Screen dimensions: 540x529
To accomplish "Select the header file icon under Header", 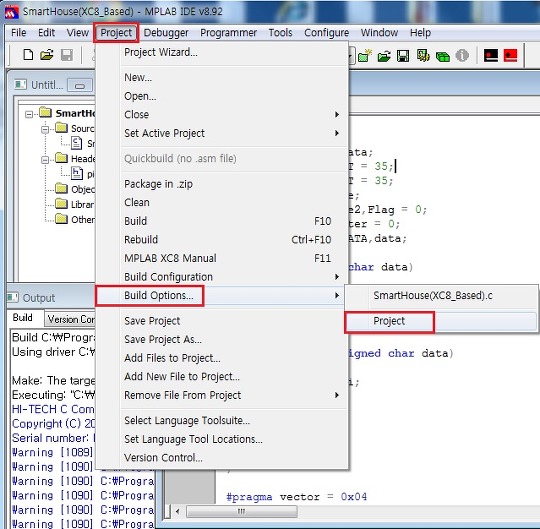I will point(76,173).
